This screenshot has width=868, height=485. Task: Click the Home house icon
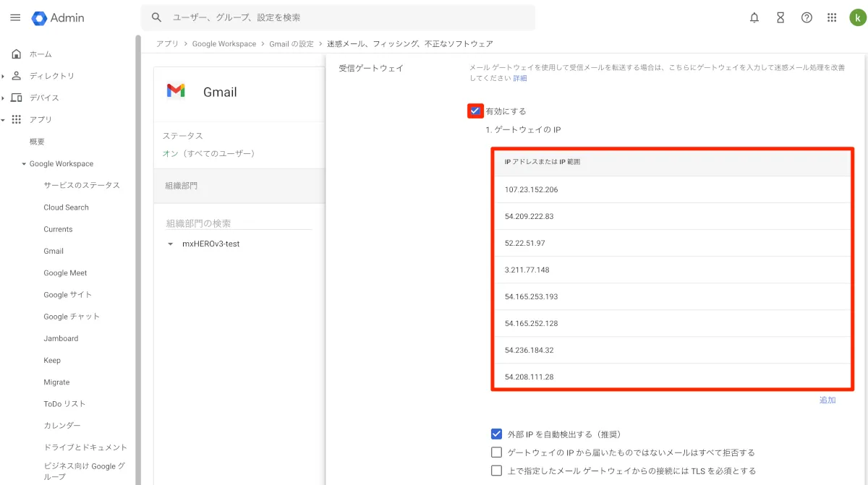[x=17, y=54]
